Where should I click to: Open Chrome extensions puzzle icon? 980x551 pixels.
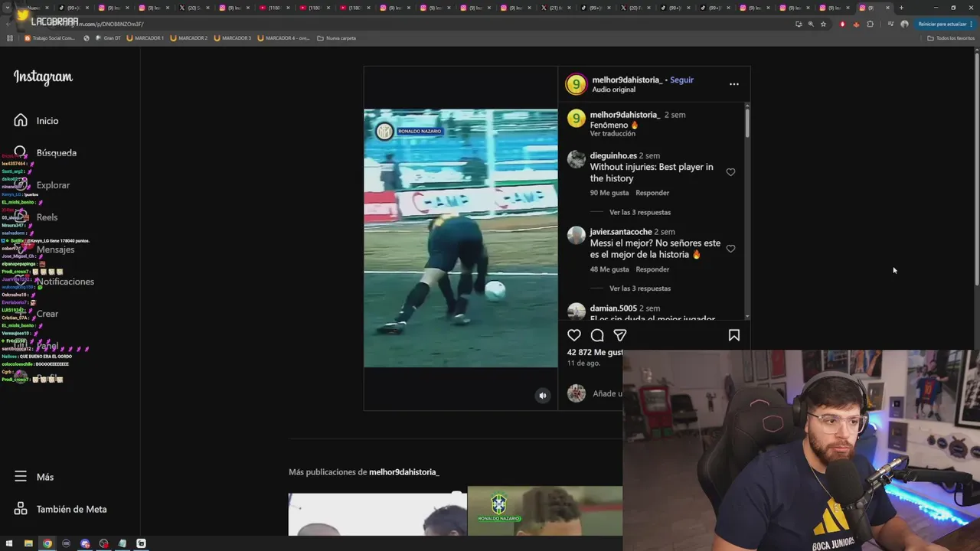[870, 24]
